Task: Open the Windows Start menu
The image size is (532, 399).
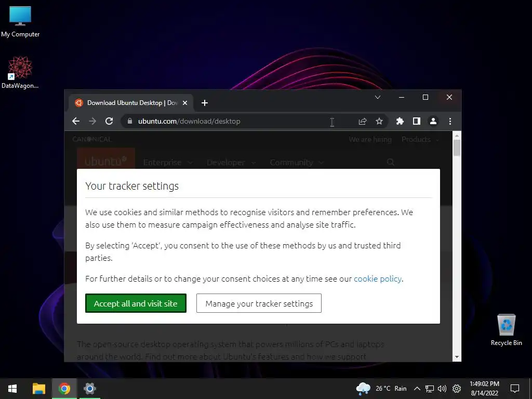Action: pyautogui.click(x=12, y=389)
